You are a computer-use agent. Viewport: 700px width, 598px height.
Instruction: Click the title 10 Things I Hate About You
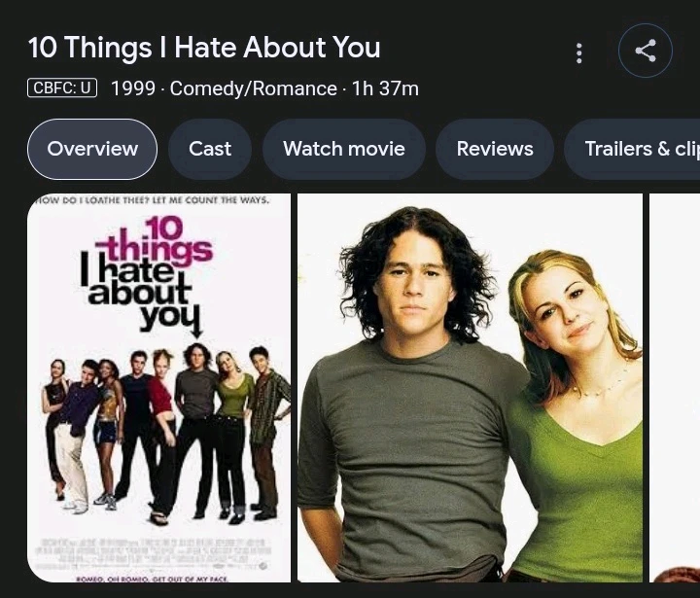point(204,48)
